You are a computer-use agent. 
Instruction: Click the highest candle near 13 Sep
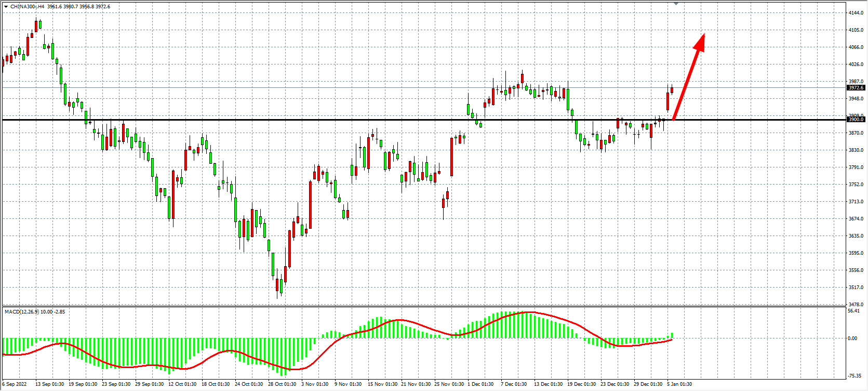point(36,25)
